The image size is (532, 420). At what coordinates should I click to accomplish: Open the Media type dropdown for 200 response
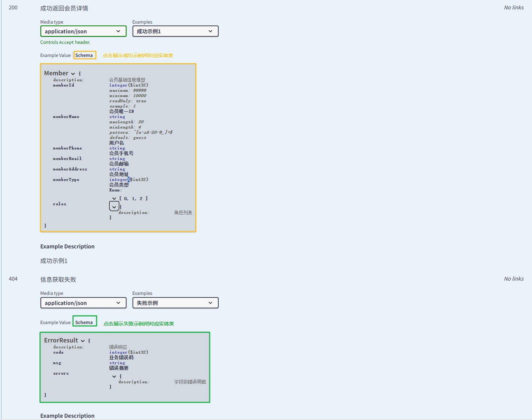[x=83, y=31]
